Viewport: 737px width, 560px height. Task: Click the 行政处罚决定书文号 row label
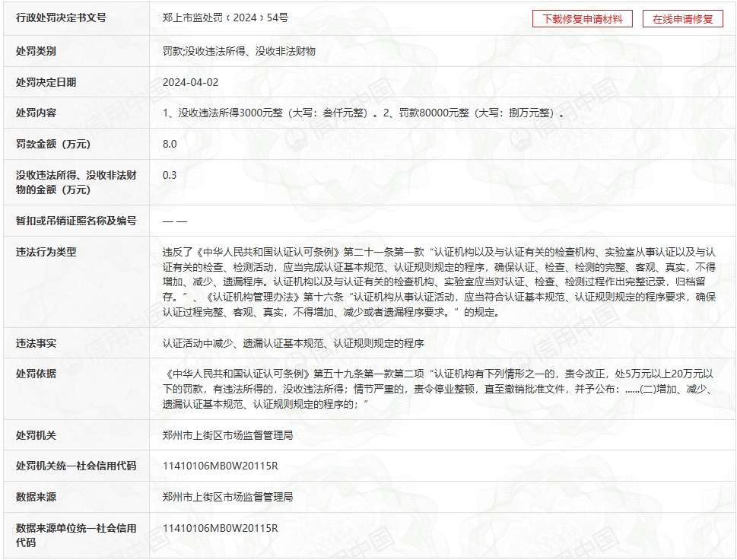pyautogui.click(x=61, y=17)
